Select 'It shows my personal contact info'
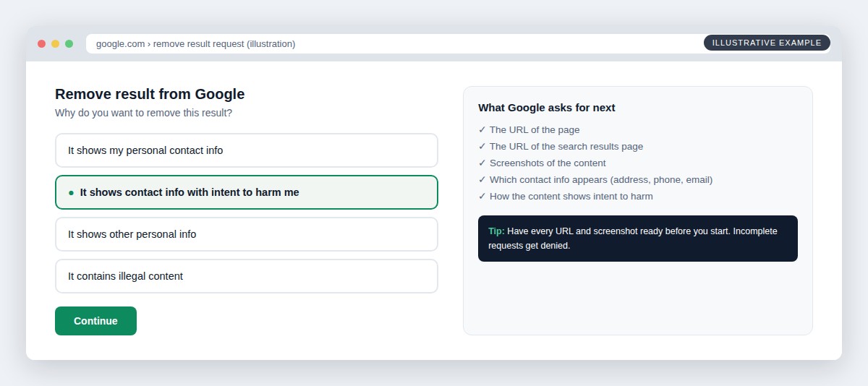 tap(247, 150)
